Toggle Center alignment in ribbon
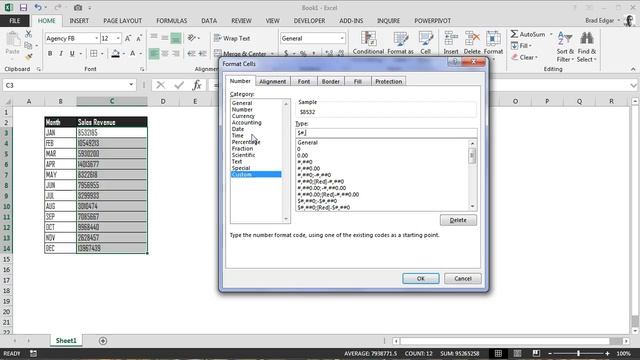 pos(165,53)
